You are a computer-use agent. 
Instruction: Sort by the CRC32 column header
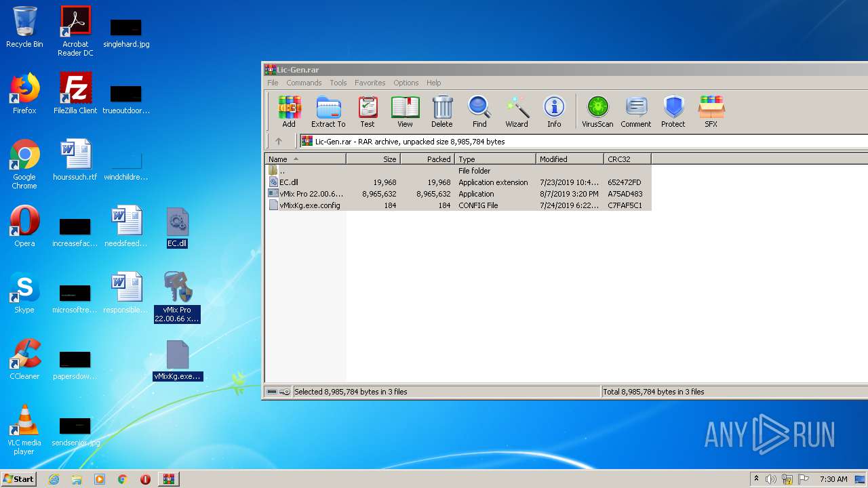(x=627, y=159)
